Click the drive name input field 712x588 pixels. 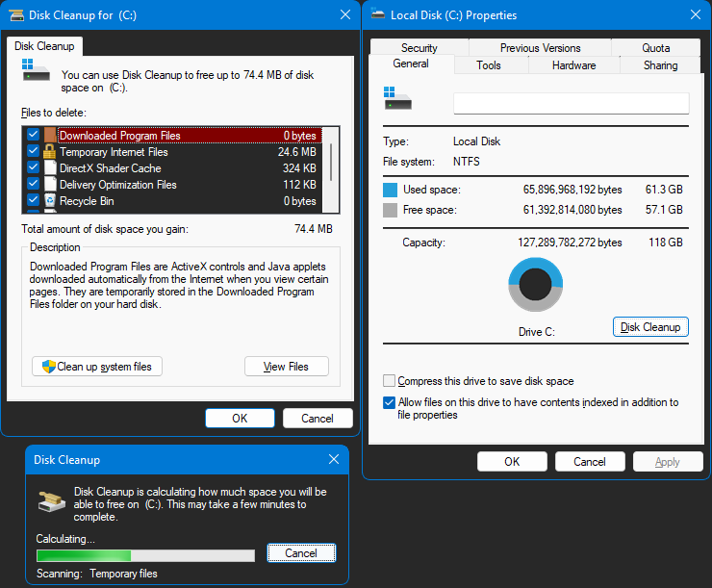point(572,104)
